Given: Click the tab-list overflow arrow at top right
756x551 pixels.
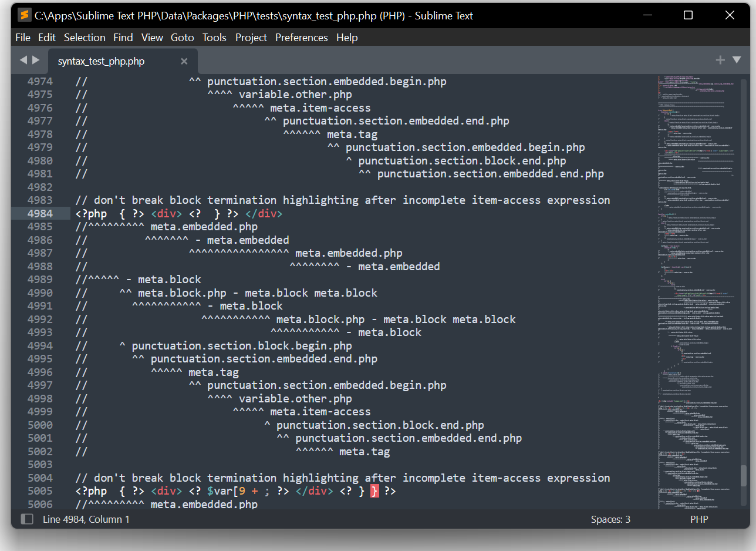Looking at the screenshot, I should point(737,59).
